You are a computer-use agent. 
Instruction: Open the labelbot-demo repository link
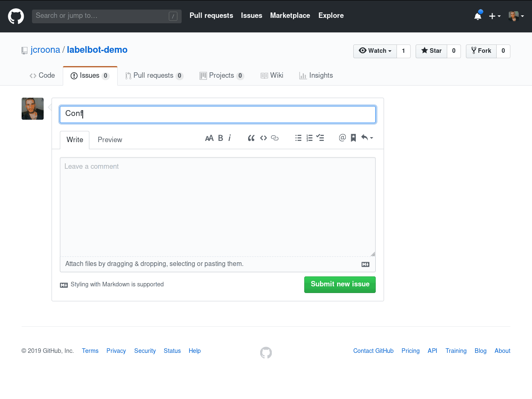click(97, 50)
